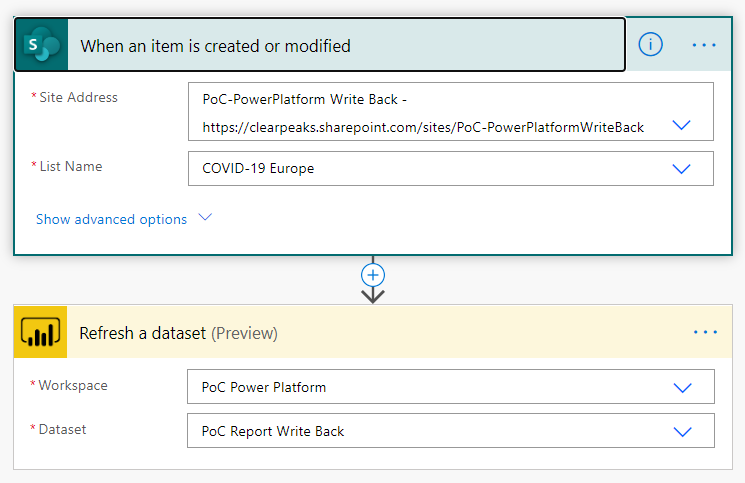Expand the Workspace dropdown arrow
This screenshot has height=483, width=745.
[x=682, y=388]
